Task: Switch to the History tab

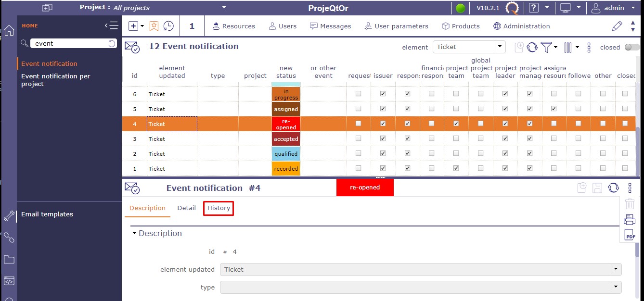Action: click(219, 208)
